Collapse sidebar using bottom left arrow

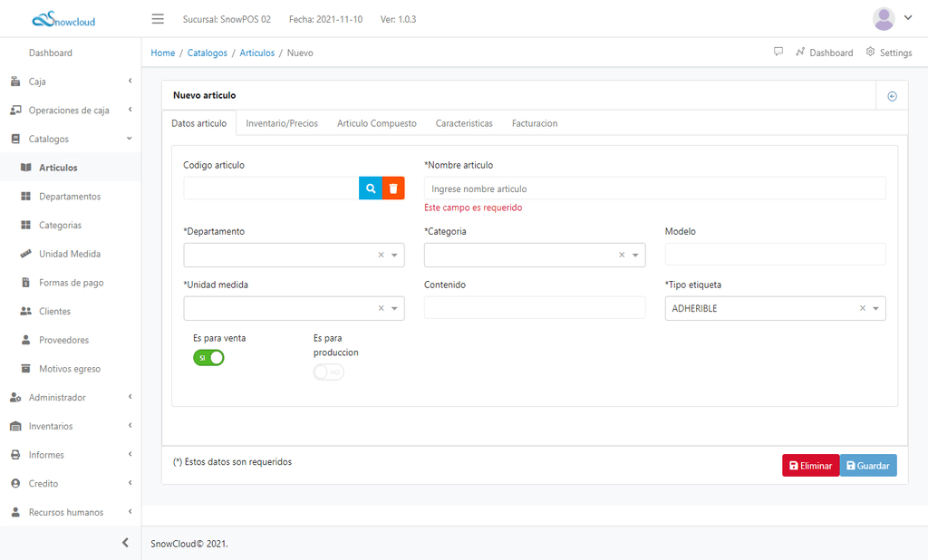[x=125, y=543]
